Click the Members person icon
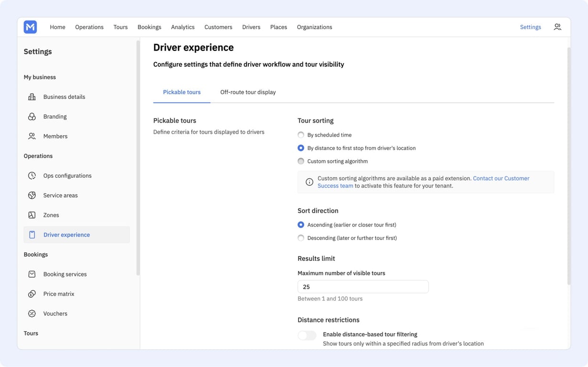Viewport: 588px width, 367px height. tap(32, 136)
